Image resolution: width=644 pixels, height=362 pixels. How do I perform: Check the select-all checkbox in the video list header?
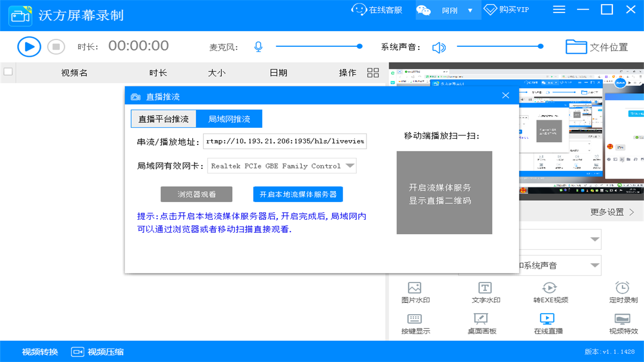pyautogui.click(x=8, y=71)
